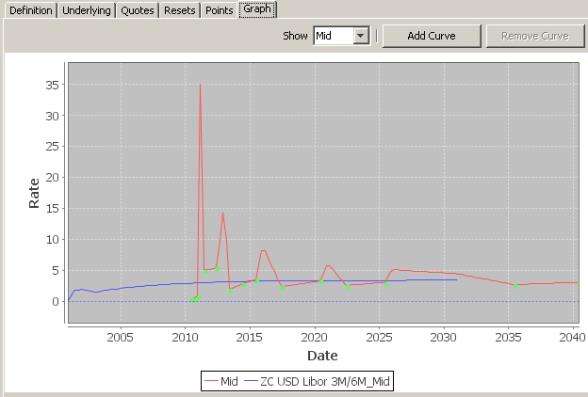
Task: Select the Resets tab
Action: (180, 10)
